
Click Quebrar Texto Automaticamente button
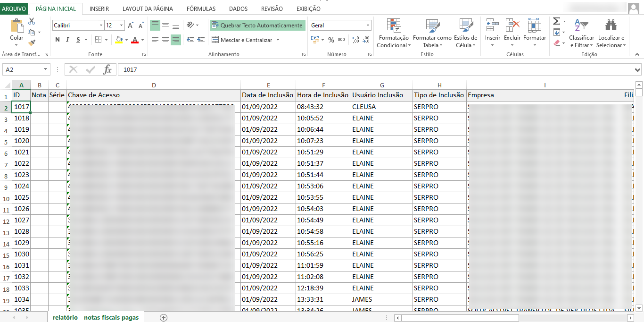257,25
